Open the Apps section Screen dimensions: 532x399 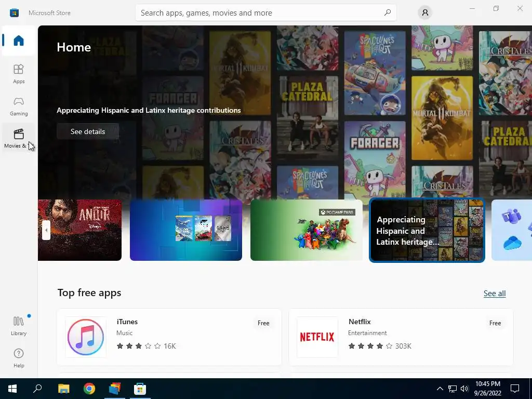click(x=19, y=74)
